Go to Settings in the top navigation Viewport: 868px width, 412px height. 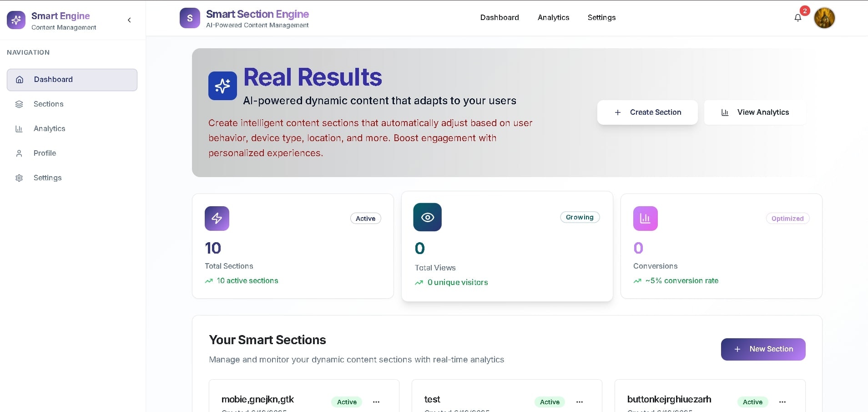click(x=601, y=17)
